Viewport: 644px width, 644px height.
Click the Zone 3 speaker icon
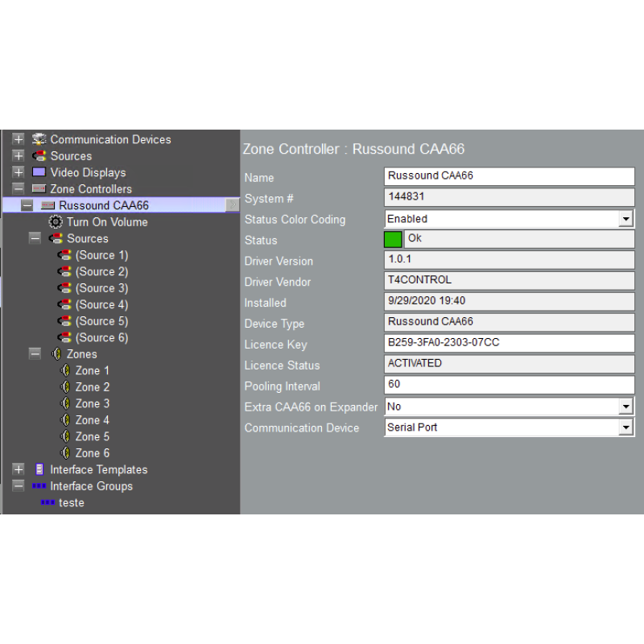(x=65, y=403)
